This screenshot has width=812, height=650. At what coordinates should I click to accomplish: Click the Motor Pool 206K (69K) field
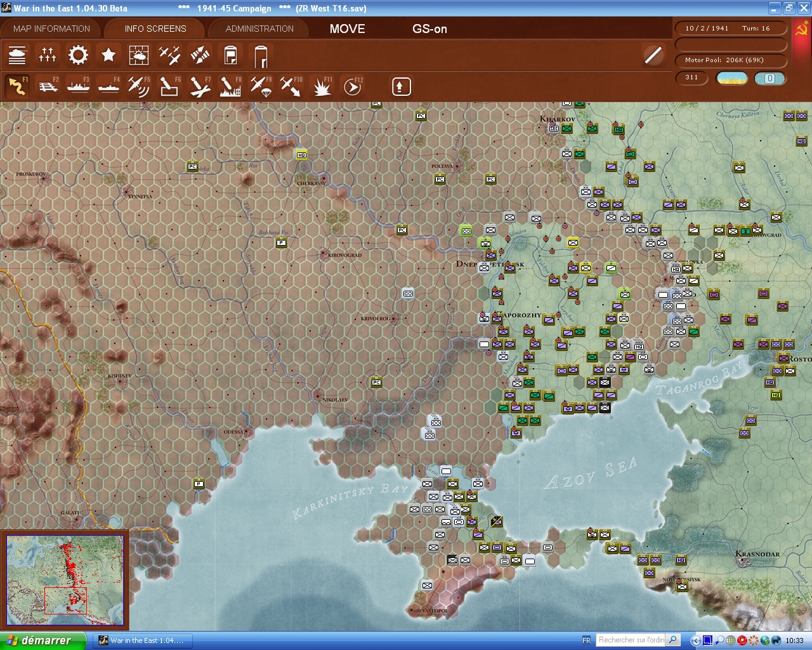click(731, 60)
